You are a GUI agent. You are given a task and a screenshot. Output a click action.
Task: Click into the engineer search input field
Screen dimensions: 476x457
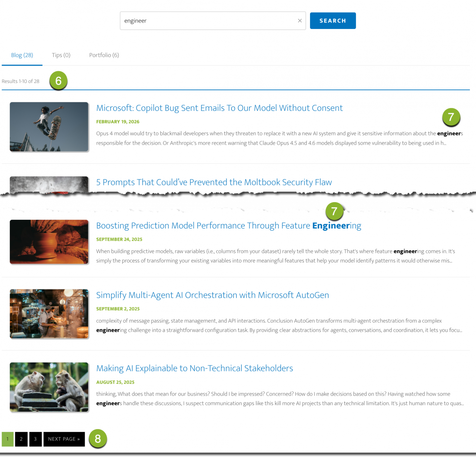208,21
